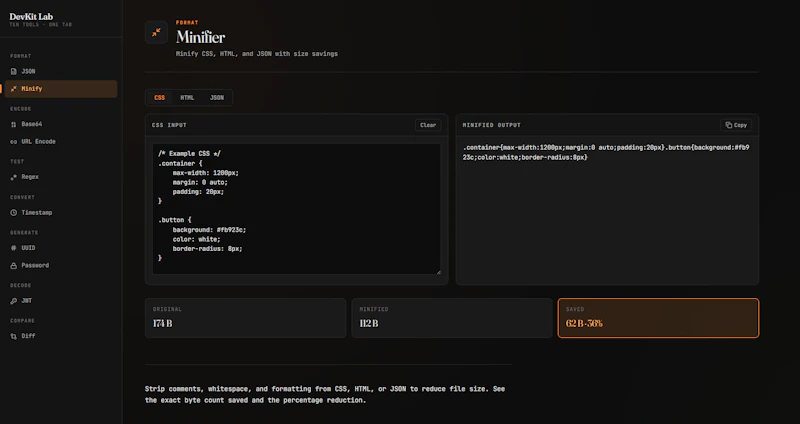This screenshot has height=424, width=800.
Task: Open the JWT decoder tool
Action: (61, 301)
